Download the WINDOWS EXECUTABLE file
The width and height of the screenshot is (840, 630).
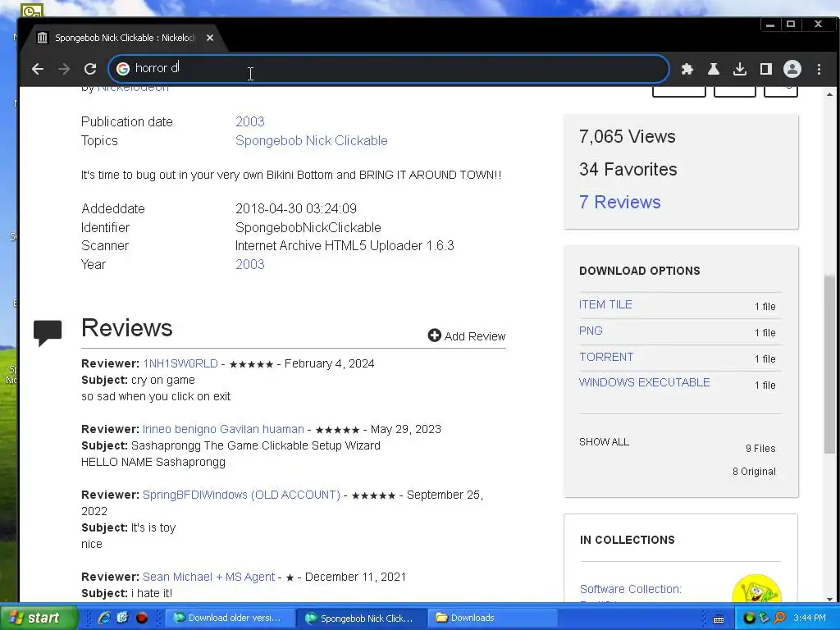pos(645,382)
